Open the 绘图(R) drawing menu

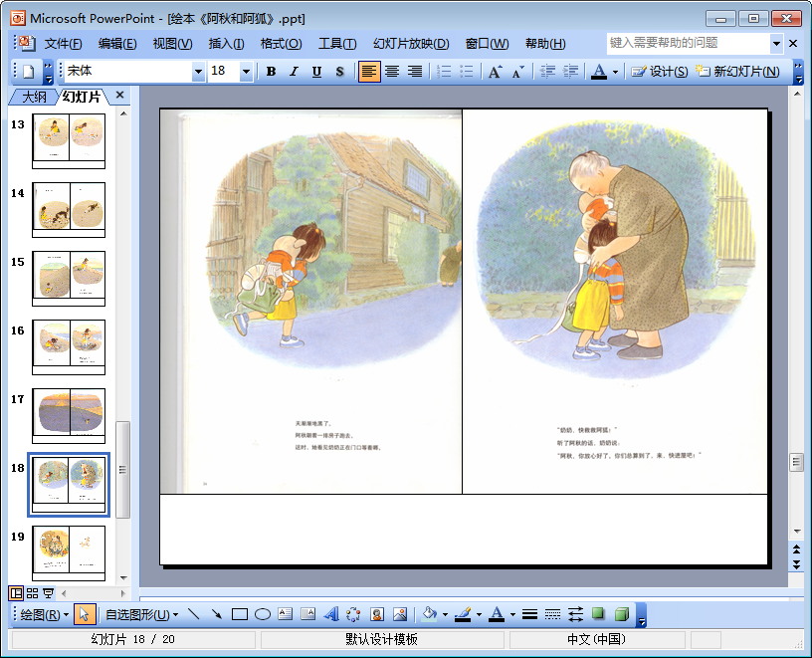tap(45, 615)
